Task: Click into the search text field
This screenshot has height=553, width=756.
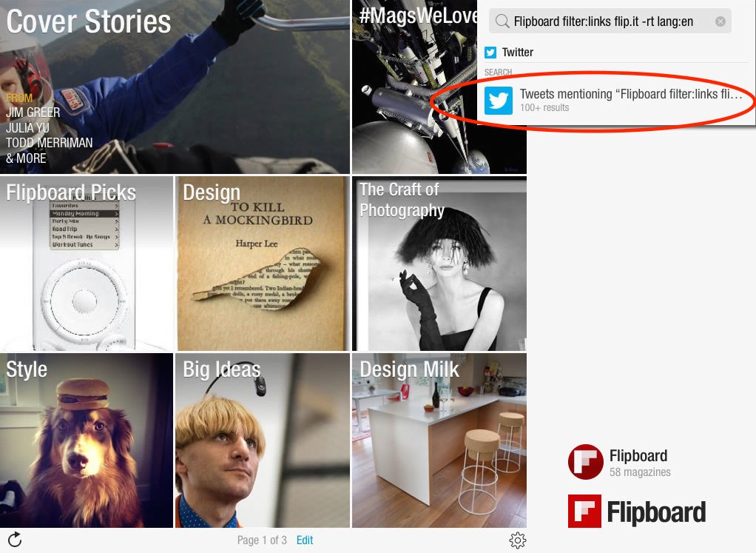Action: tap(610, 21)
